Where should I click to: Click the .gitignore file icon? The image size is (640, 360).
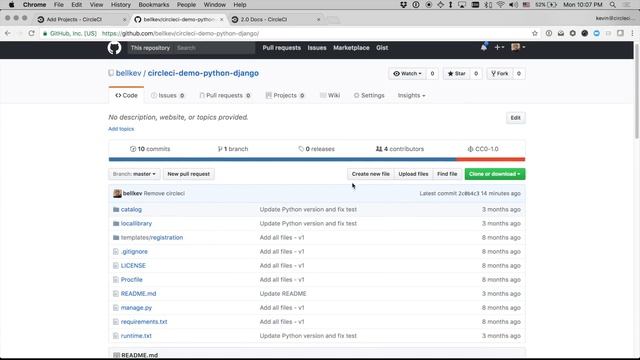pyautogui.click(x=116, y=252)
